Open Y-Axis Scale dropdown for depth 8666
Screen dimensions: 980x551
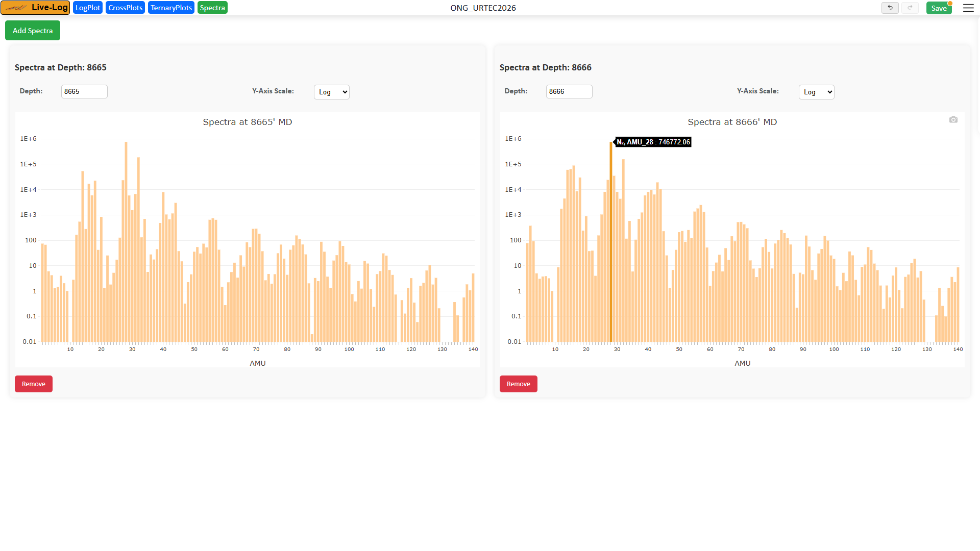pos(817,92)
